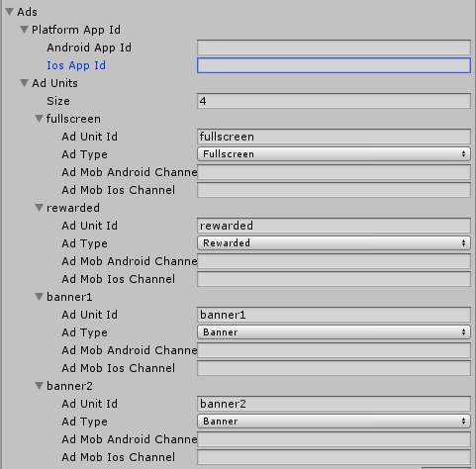Click banner2's Ad Mob Android Channel field
476x469 pixels.
click(x=333, y=439)
